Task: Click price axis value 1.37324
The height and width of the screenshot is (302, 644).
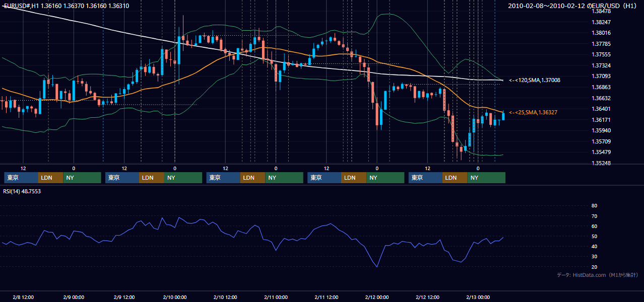Action: point(601,65)
